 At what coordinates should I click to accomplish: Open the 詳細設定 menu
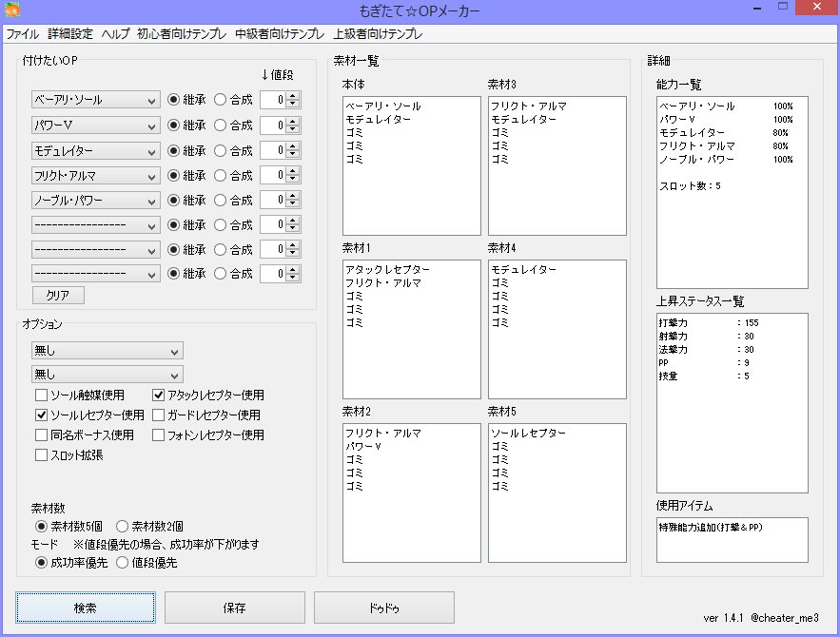[70, 33]
